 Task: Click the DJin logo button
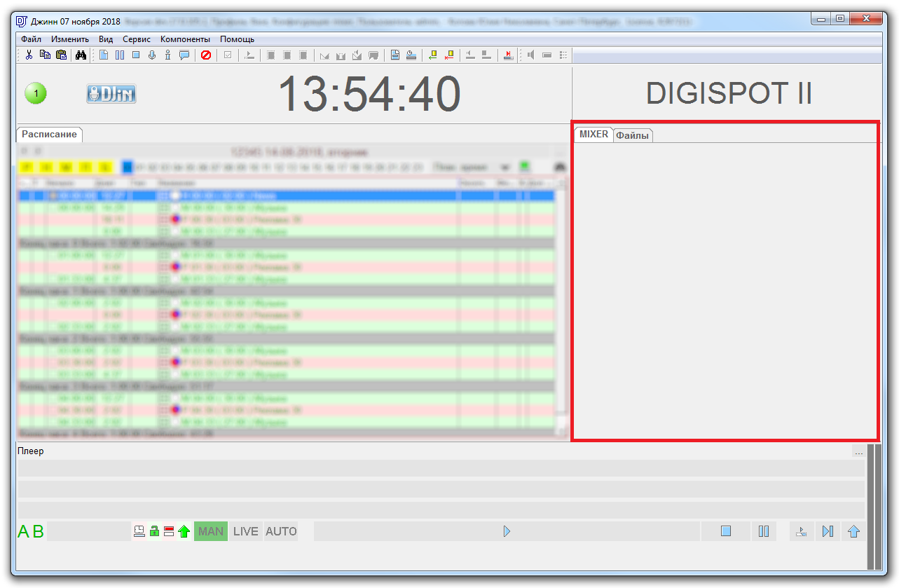click(111, 93)
